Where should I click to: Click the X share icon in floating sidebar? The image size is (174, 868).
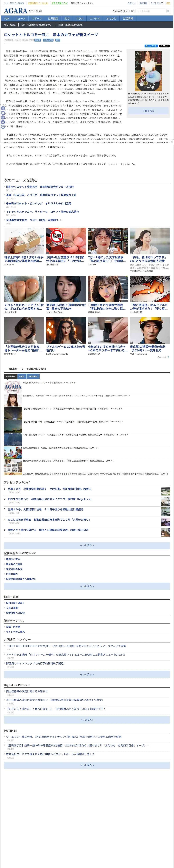click(3, 108)
